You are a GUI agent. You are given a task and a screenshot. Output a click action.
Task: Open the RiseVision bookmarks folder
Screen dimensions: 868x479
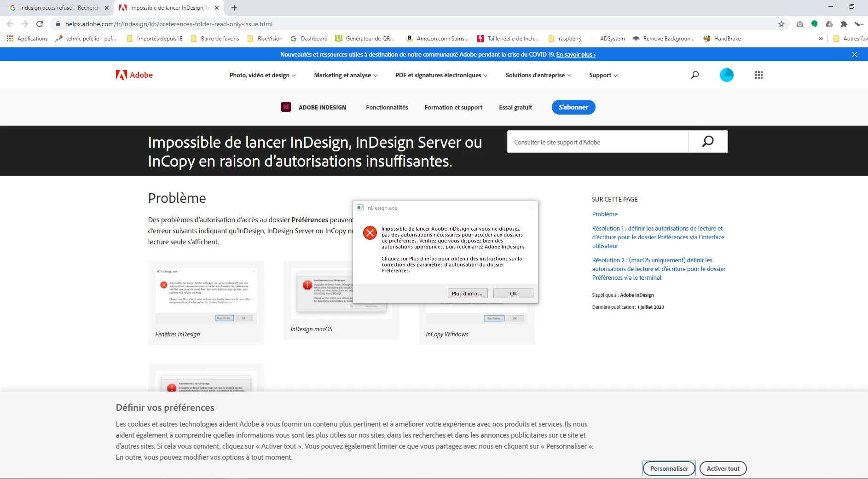[265, 39]
